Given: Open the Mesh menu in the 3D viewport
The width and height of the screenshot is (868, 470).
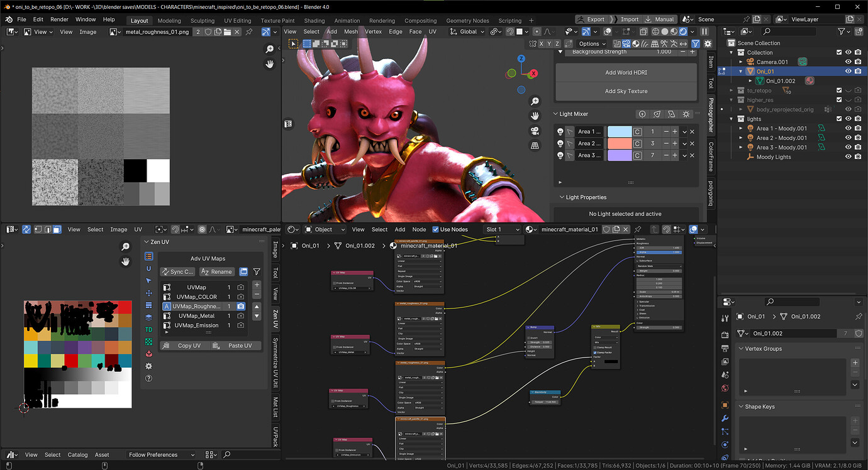Looking at the screenshot, I should 351,31.
